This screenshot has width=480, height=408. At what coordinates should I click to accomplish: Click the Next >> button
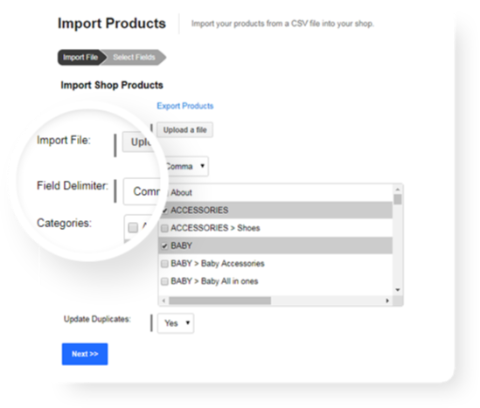click(x=85, y=354)
